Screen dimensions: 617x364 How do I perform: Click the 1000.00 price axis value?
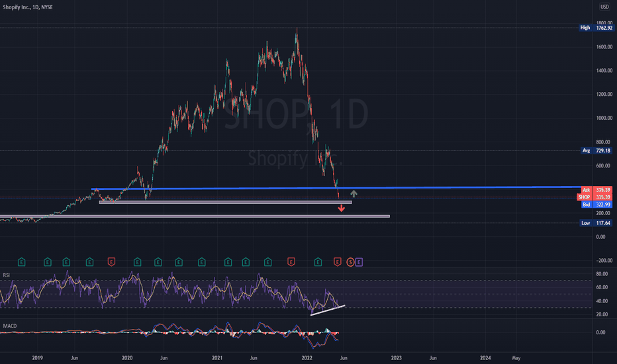point(604,118)
